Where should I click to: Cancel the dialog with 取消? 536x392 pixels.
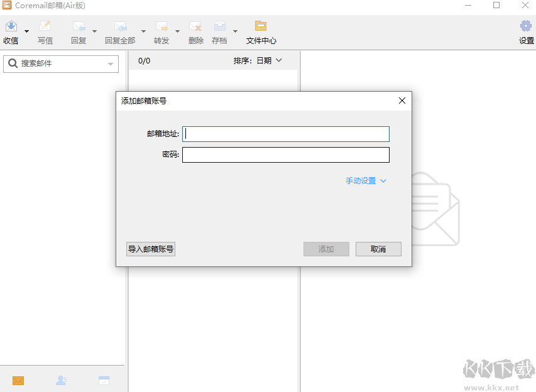point(378,249)
